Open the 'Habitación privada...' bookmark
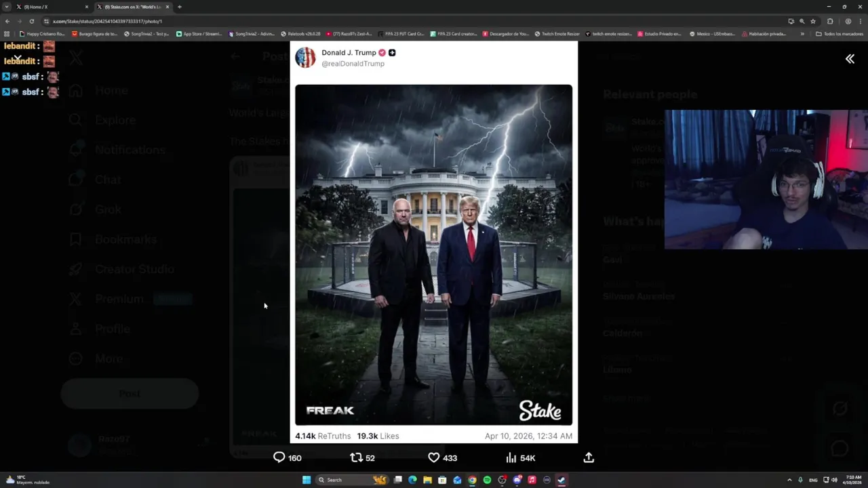The height and width of the screenshot is (488, 868). (x=764, y=34)
